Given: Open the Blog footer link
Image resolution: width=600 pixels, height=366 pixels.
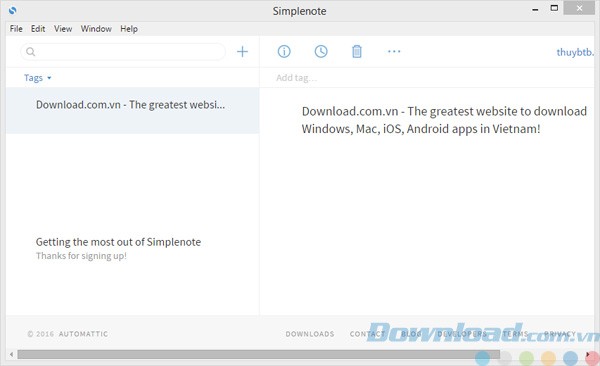Looking at the screenshot, I should point(411,334).
